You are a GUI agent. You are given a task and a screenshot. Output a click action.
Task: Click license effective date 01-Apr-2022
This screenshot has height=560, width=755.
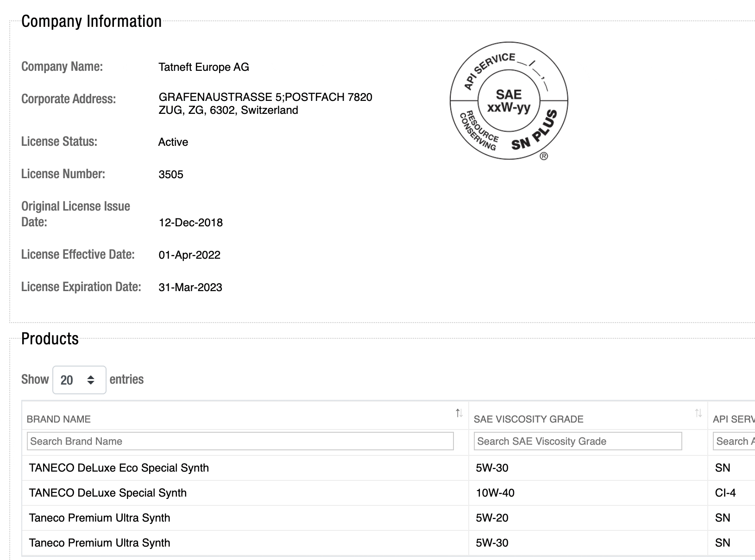[189, 255]
